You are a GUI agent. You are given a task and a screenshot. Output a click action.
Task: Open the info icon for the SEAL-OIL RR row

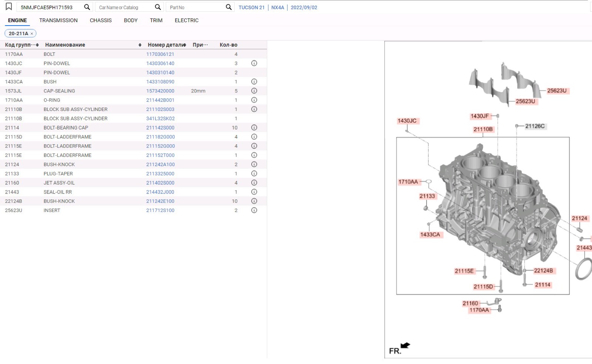point(254,192)
